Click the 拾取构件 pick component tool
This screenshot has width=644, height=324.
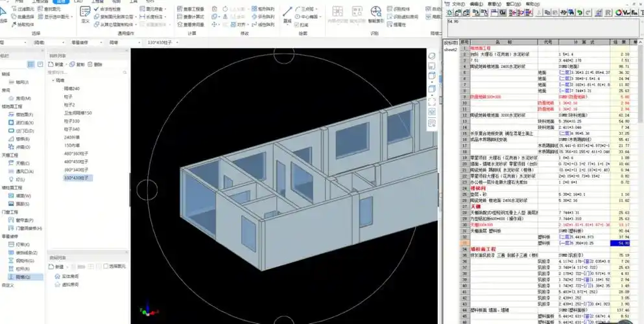point(23,25)
